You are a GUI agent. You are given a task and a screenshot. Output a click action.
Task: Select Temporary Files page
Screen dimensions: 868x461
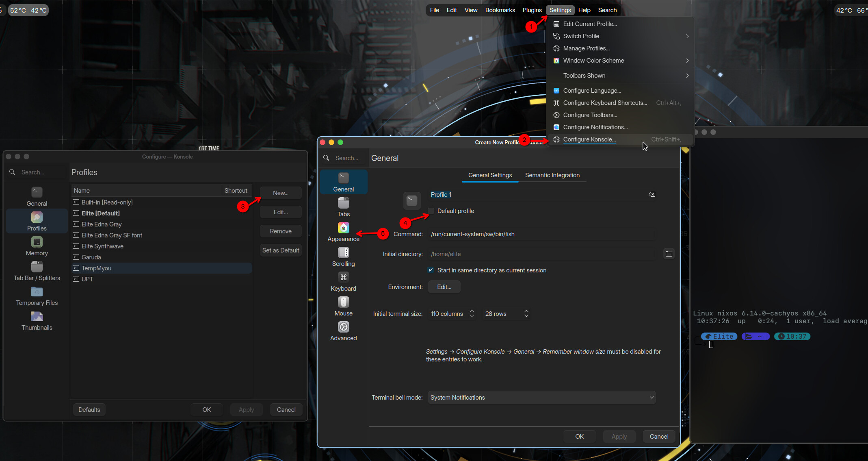37,296
